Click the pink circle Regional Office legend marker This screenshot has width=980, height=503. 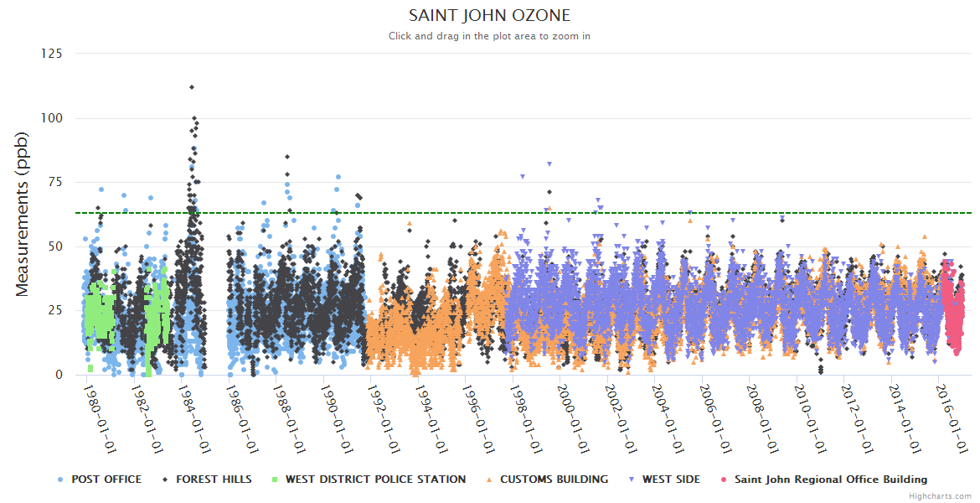tap(724, 480)
